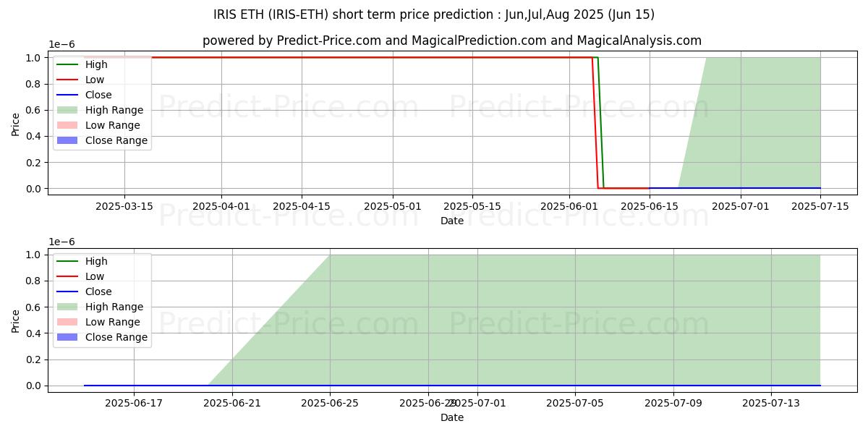868x434 pixels.
Task: Click the 0.6 y-axis tick on bottom chart
Action: 33,307
